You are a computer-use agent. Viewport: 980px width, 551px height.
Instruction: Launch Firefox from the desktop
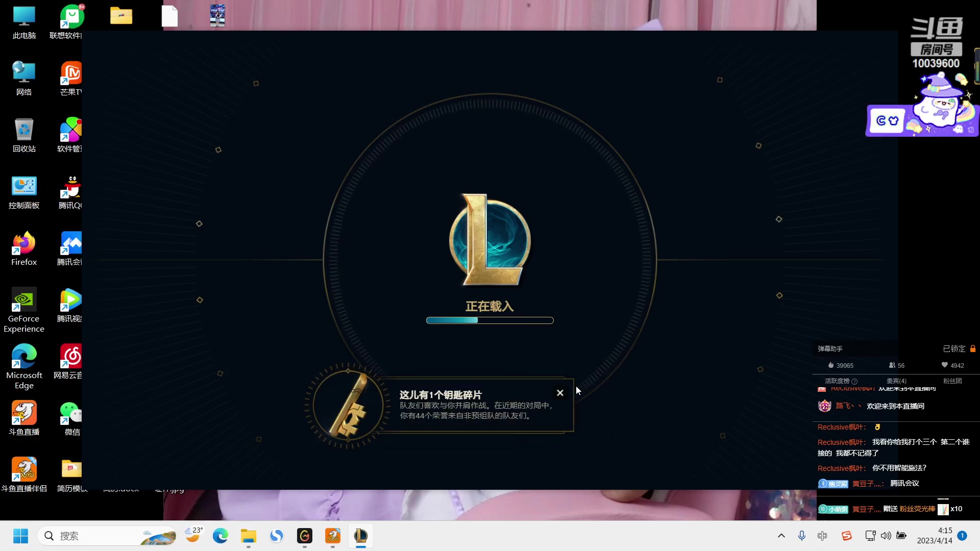tap(24, 249)
